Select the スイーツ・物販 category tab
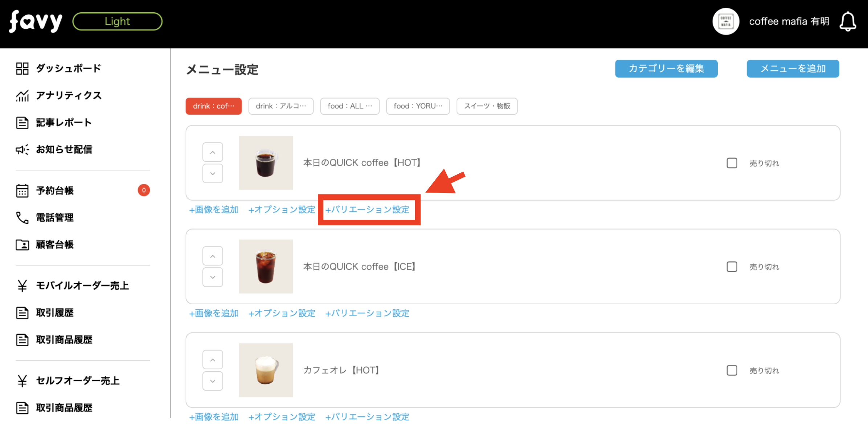Viewport: 868px width, 433px height. 487,106
